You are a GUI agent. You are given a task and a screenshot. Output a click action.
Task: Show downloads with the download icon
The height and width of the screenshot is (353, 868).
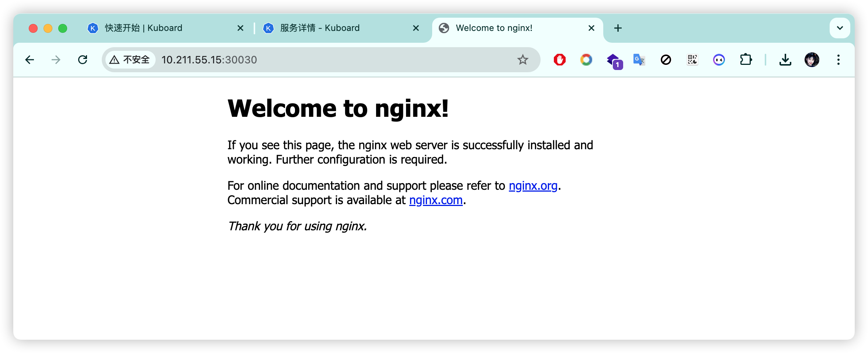(785, 60)
